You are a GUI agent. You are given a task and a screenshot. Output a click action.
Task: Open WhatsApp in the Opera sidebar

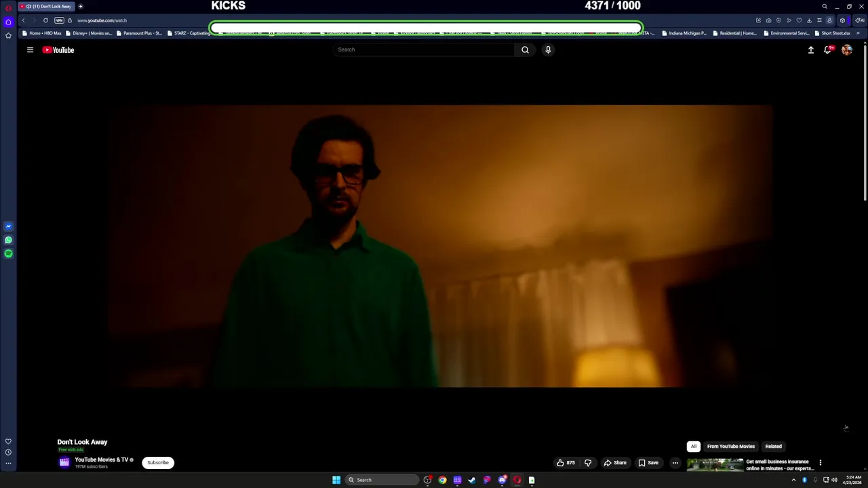(x=8, y=240)
